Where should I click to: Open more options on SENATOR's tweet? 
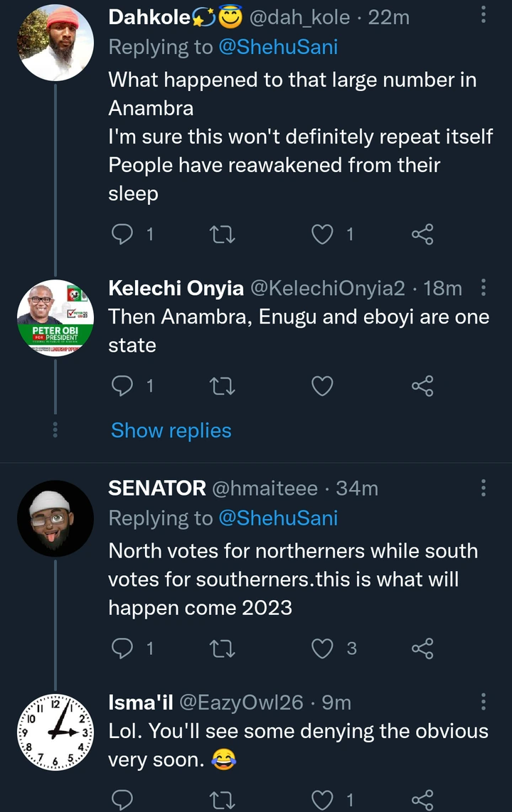(x=484, y=488)
